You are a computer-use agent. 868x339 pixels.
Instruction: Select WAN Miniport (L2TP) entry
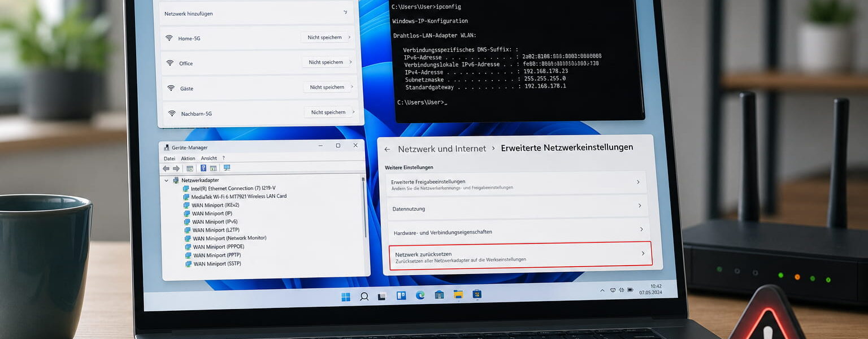[216, 230]
